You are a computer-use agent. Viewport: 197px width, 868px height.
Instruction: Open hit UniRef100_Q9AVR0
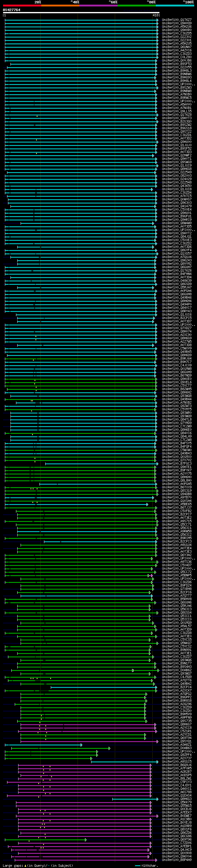pyautogui.click(x=176, y=30)
